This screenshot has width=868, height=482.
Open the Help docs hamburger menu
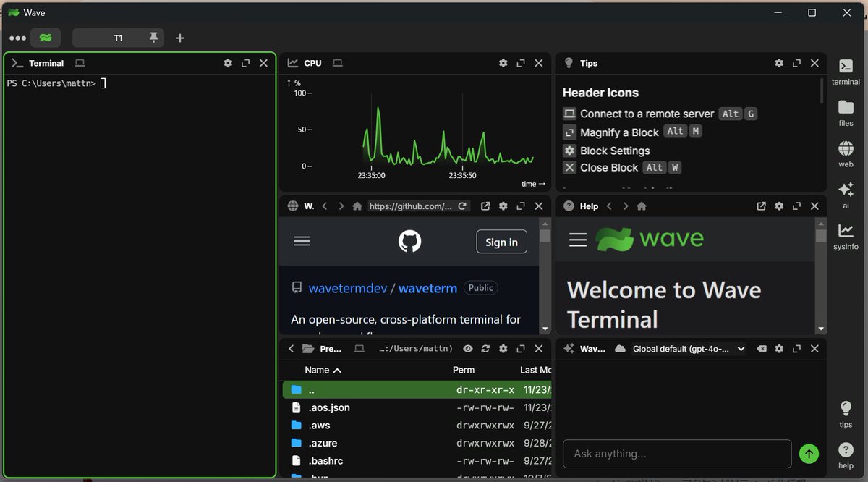pos(578,240)
